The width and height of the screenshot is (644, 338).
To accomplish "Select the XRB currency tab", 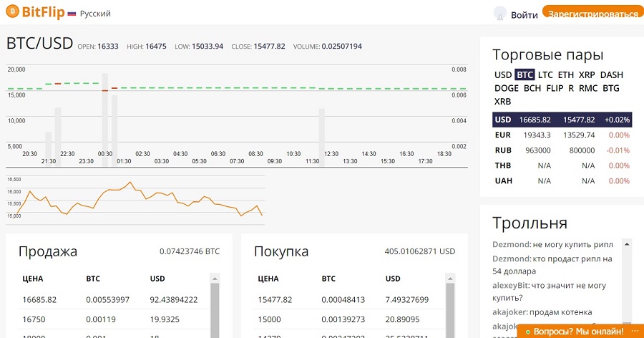I will pyautogui.click(x=503, y=102).
